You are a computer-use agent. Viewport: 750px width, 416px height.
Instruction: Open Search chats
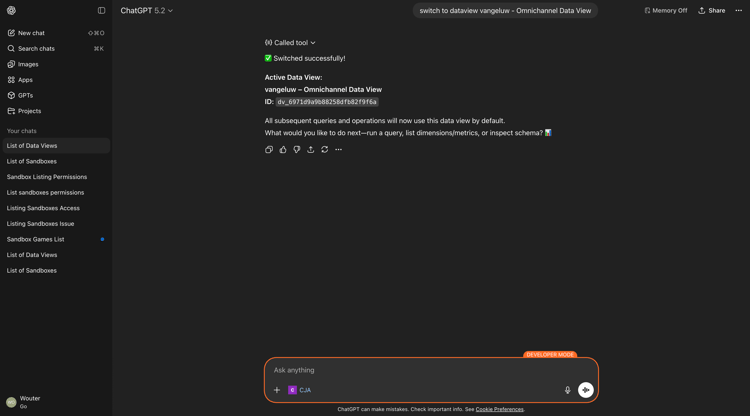click(x=56, y=48)
